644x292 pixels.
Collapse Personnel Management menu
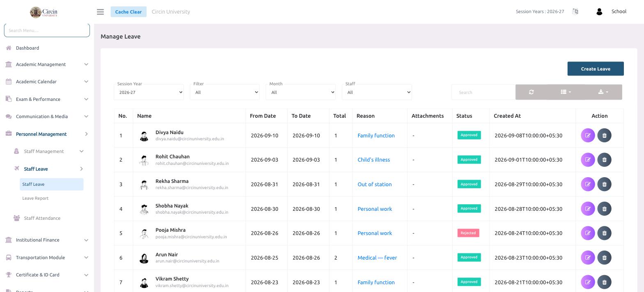(47, 134)
